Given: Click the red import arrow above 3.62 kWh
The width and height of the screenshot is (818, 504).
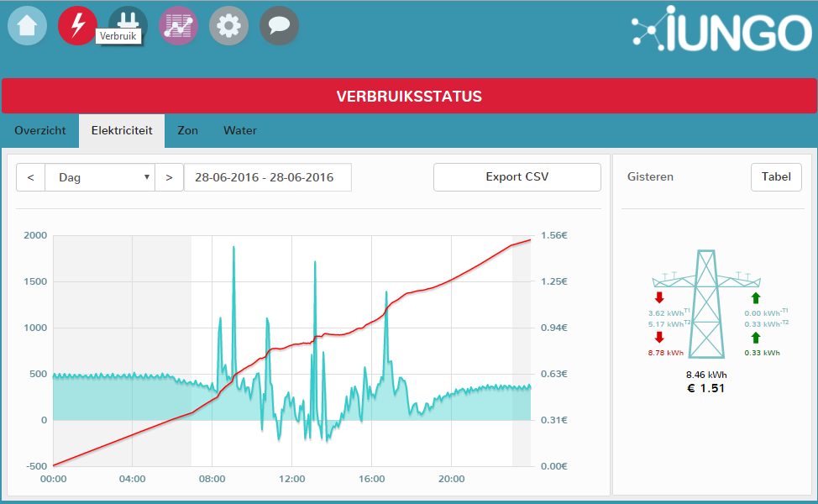Looking at the screenshot, I should pos(659,297).
